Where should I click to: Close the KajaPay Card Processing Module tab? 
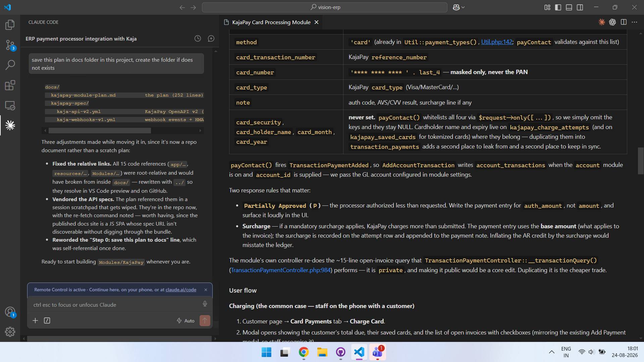[x=316, y=22]
